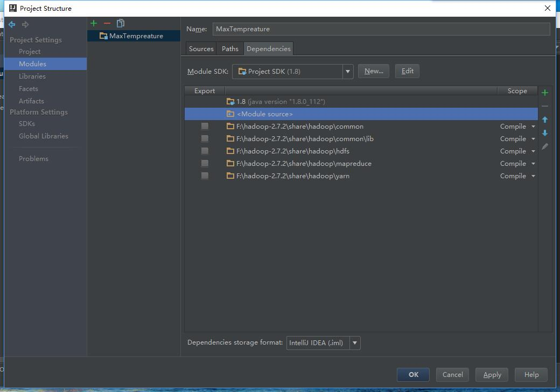Click the Cancel button
The height and width of the screenshot is (392, 560).
[452, 375]
